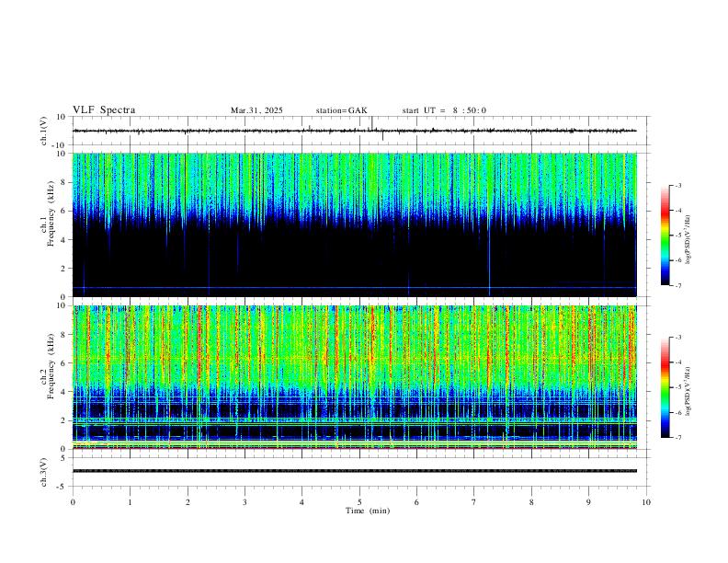Click the ch.1 spectrogram panel
This screenshot has height=563, width=728.
(x=354, y=224)
